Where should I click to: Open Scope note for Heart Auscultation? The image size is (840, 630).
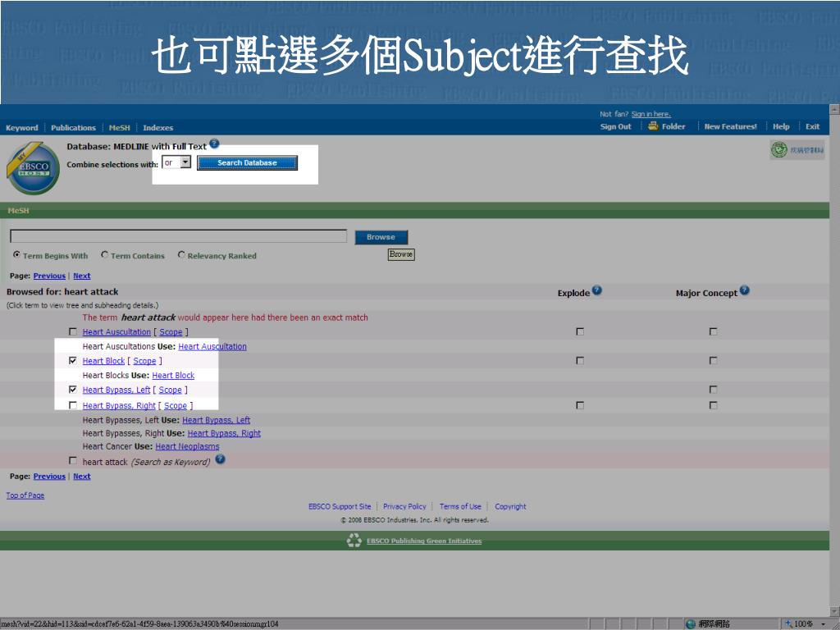[171, 332]
